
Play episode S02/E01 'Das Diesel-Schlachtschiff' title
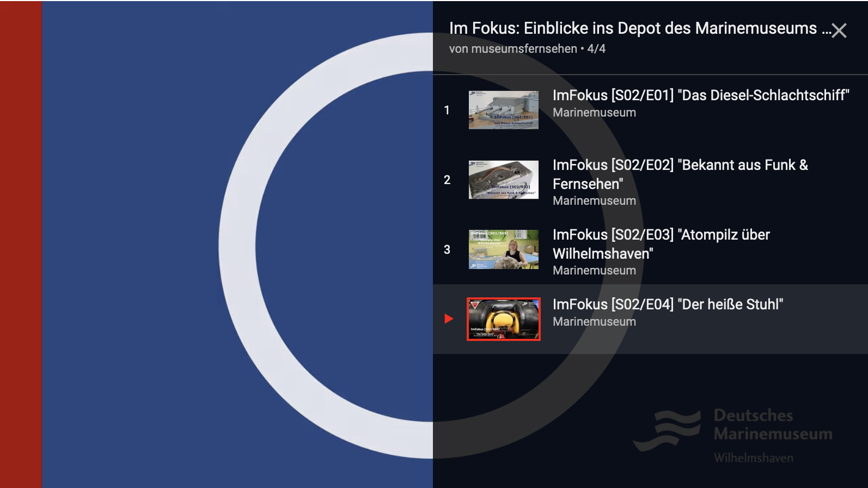pyautogui.click(x=700, y=95)
